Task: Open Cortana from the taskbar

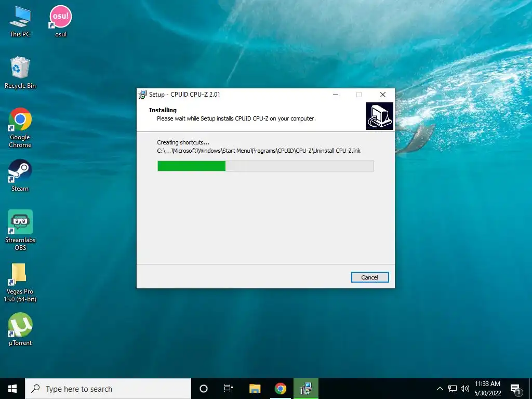Action: coord(204,389)
